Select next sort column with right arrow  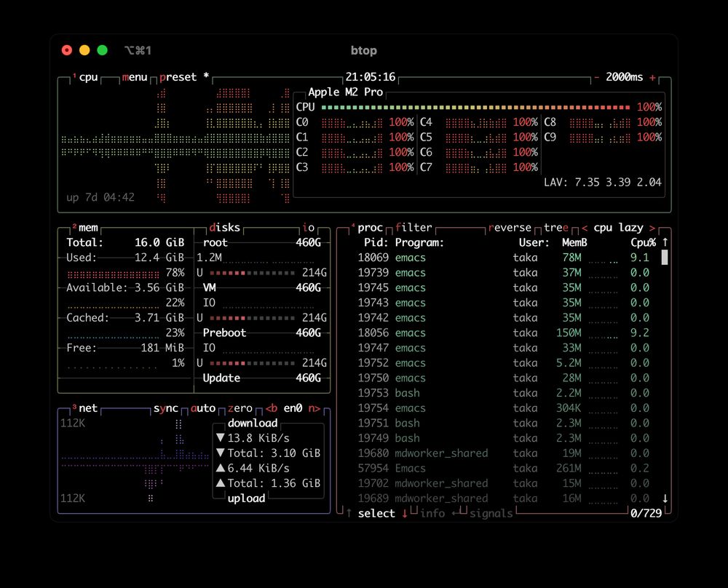click(652, 228)
